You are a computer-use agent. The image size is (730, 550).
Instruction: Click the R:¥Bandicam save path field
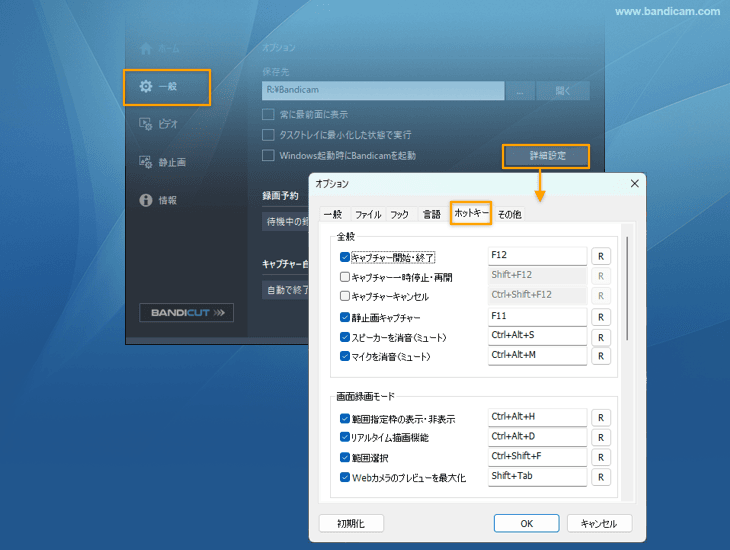(x=383, y=90)
